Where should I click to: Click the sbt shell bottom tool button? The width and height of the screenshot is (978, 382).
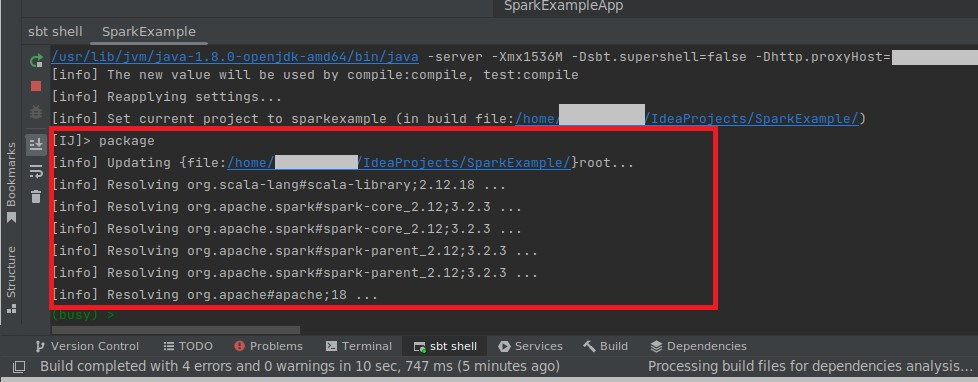click(x=445, y=346)
